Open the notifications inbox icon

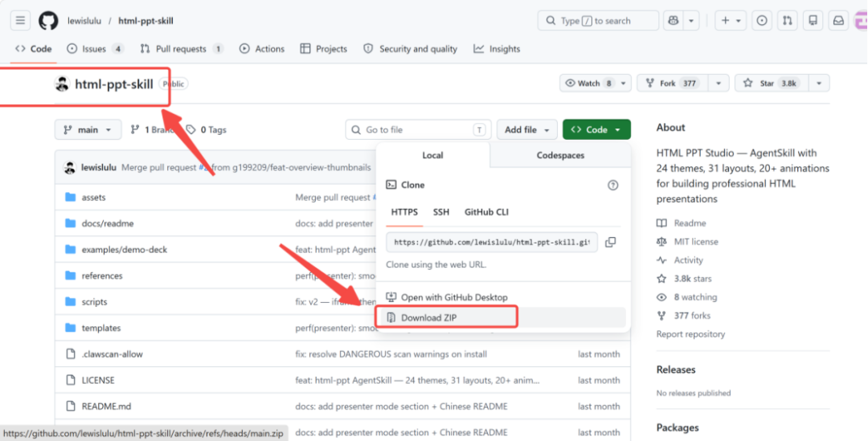coord(838,20)
